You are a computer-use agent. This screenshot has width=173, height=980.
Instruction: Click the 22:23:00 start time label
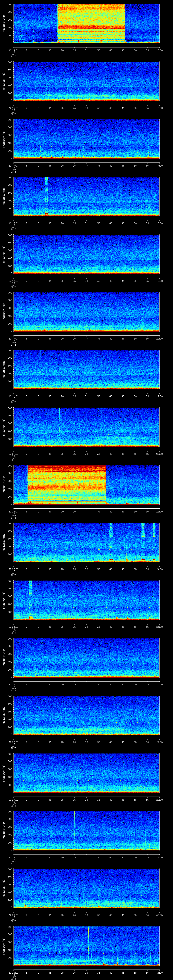(x=13, y=569)
